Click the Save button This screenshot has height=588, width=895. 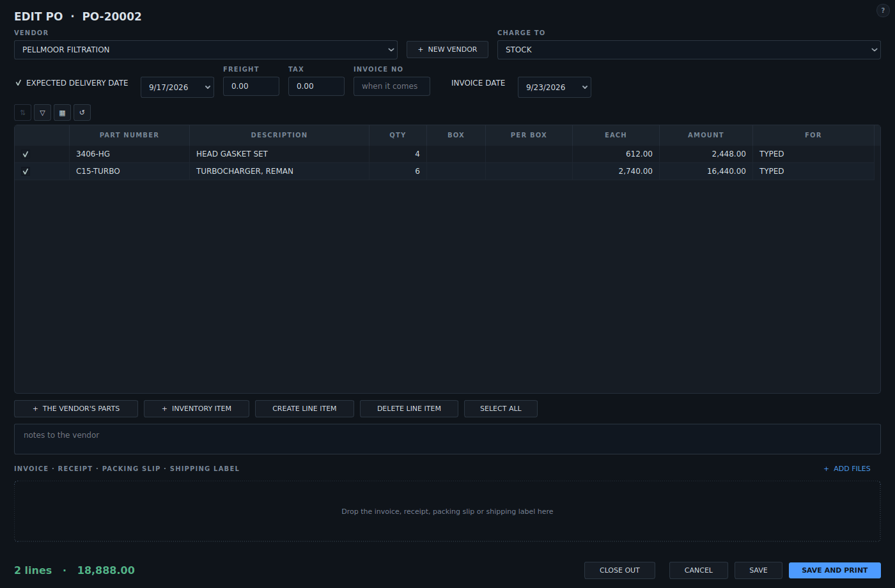(x=758, y=570)
